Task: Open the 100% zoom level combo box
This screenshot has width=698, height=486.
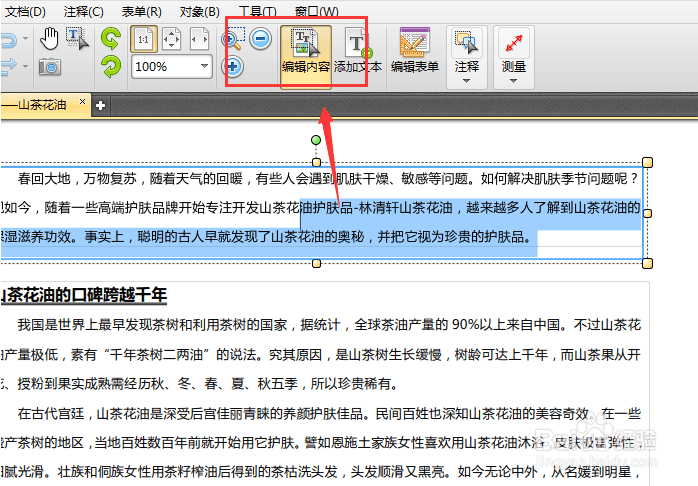Action: 171,67
